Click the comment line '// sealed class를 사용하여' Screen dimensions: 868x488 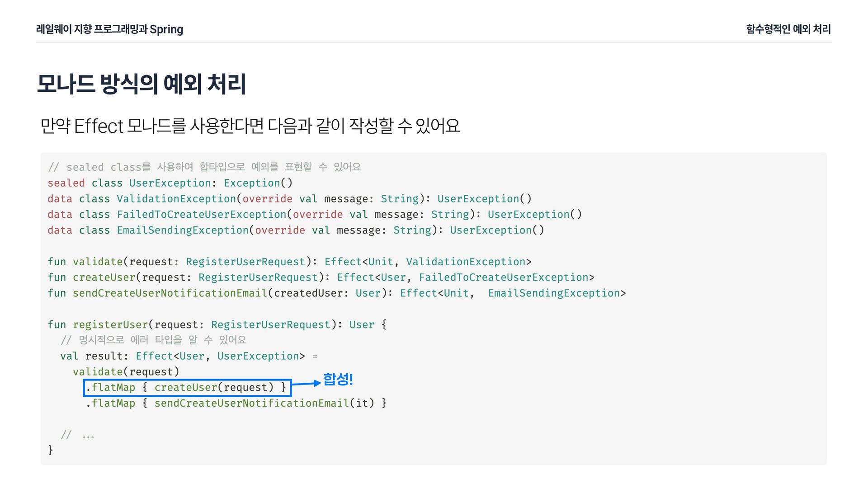coord(204,167)
